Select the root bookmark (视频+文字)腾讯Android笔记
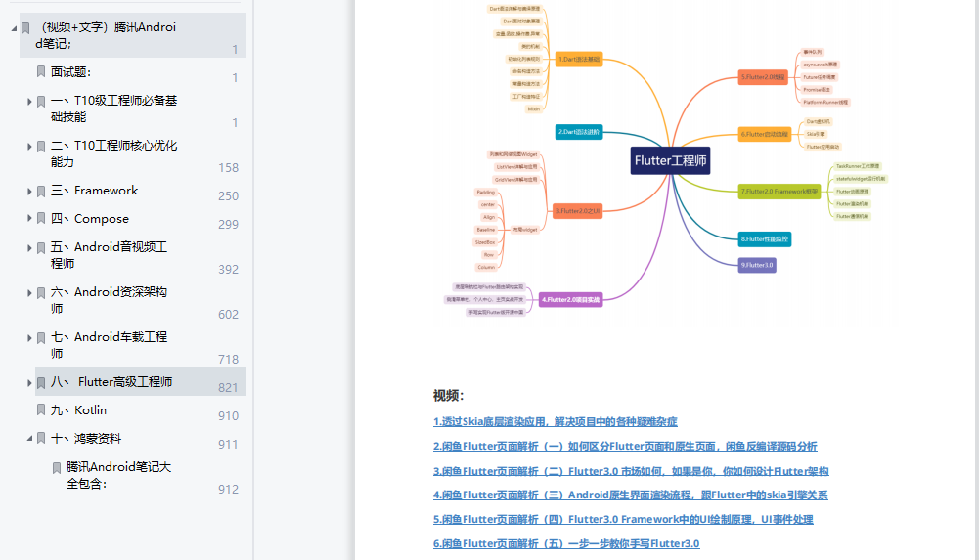Viewport: 979px width, 560px height. (x=107, y=35)
